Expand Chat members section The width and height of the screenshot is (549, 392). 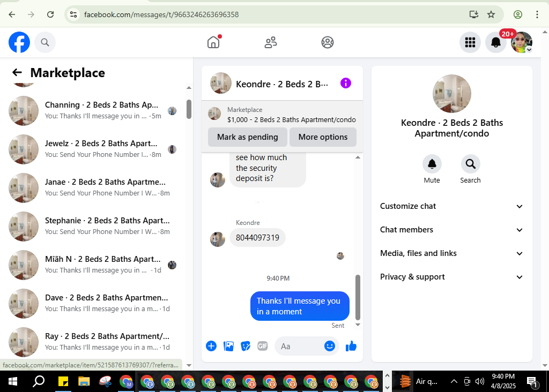(x=451, y=230)
